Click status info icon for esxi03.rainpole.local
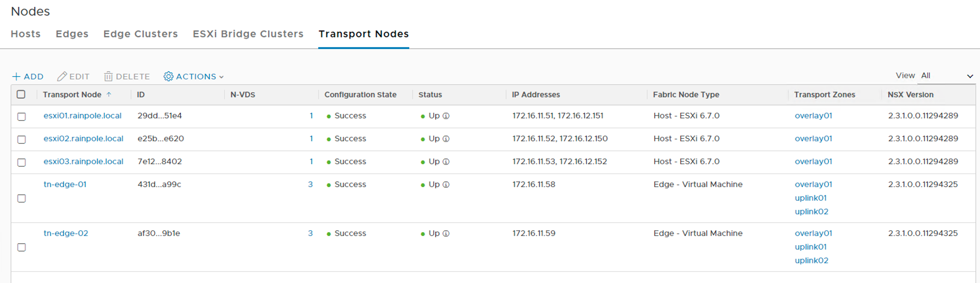Viewport: 980px width, 283px height. (x=446, y=162)
